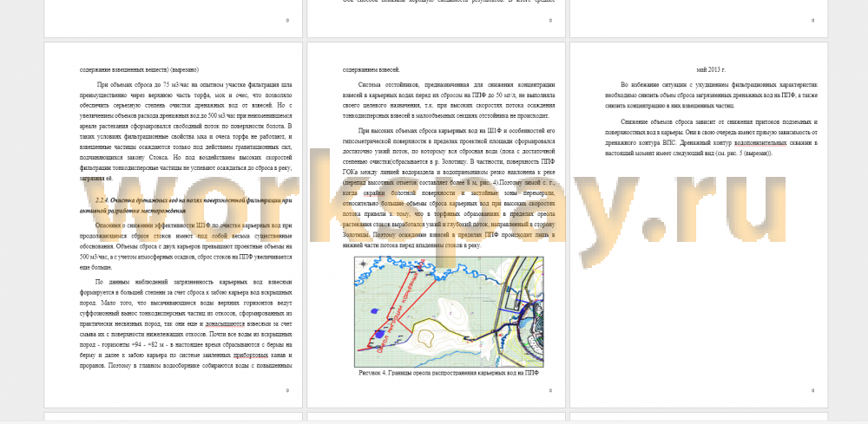This screenshot has width=868, height=424.
Task: Click the paragraph starting "При объемах сброса до 75"
Action: tap(186, 132)
